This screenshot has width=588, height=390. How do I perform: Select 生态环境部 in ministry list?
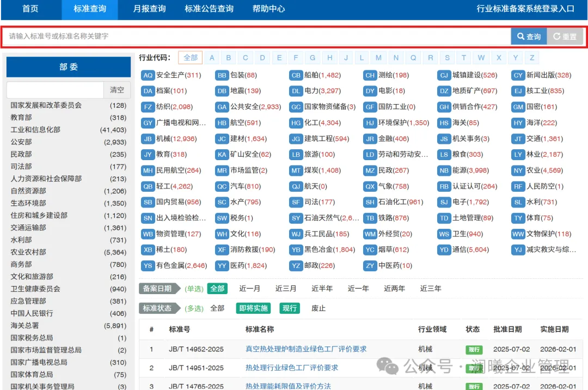point(69,203)
